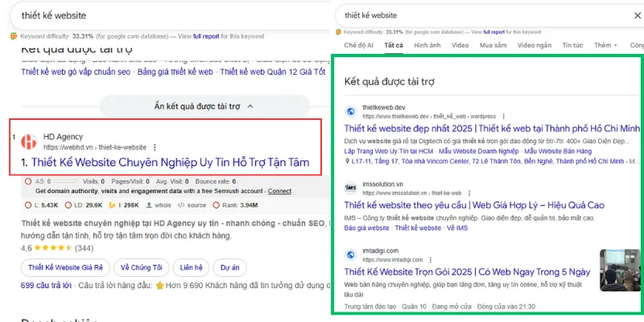Click the whois person icon
Screen dimensions: 644x322
coord(149,205)
